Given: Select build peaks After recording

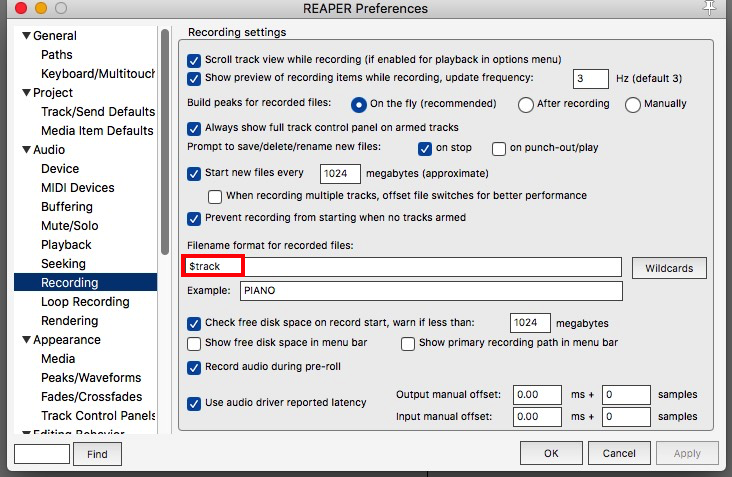Looking at the screenshot, I should 526,105.
